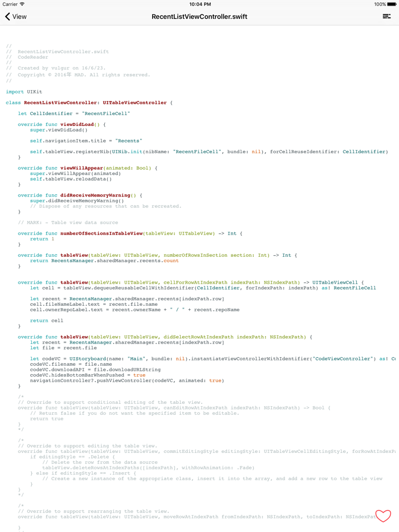Click 'codeVC.filename = file.name' line

coord(71,364)
